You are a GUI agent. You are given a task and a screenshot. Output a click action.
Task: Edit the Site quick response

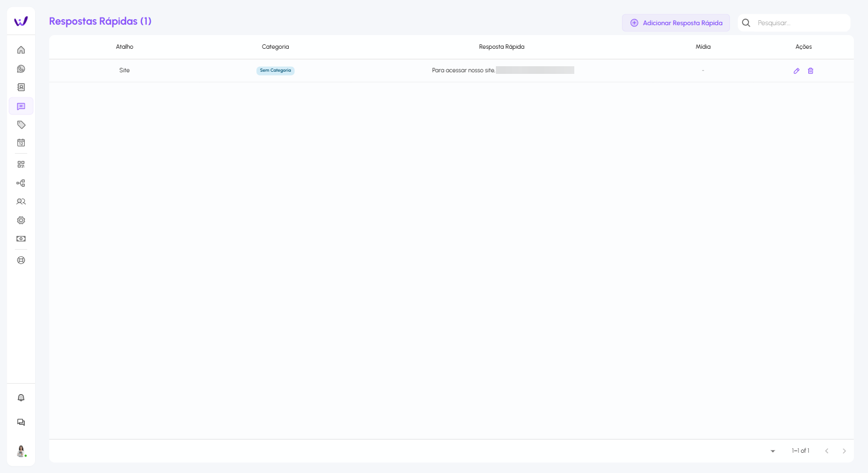pyautogui.click(x=796, y=71)
